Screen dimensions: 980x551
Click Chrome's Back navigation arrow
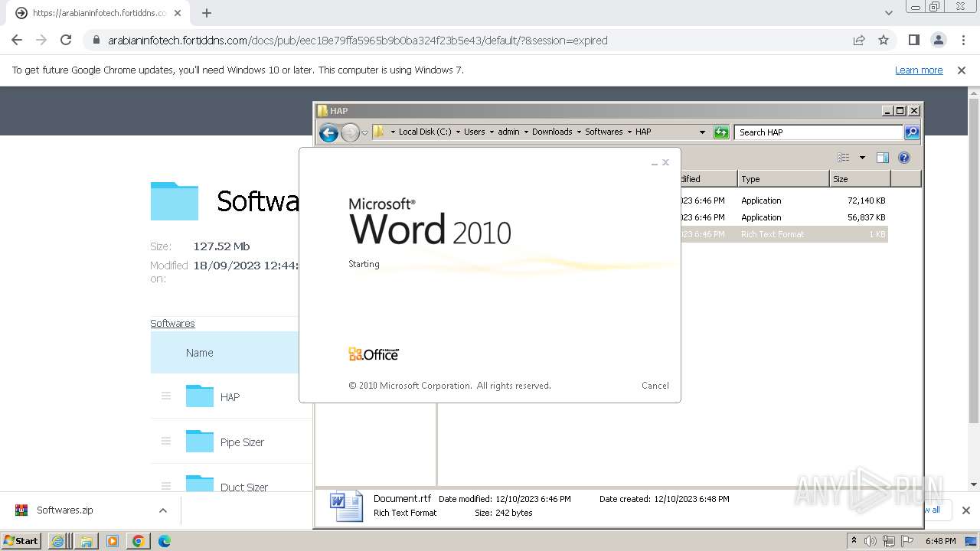pos(17,40)
